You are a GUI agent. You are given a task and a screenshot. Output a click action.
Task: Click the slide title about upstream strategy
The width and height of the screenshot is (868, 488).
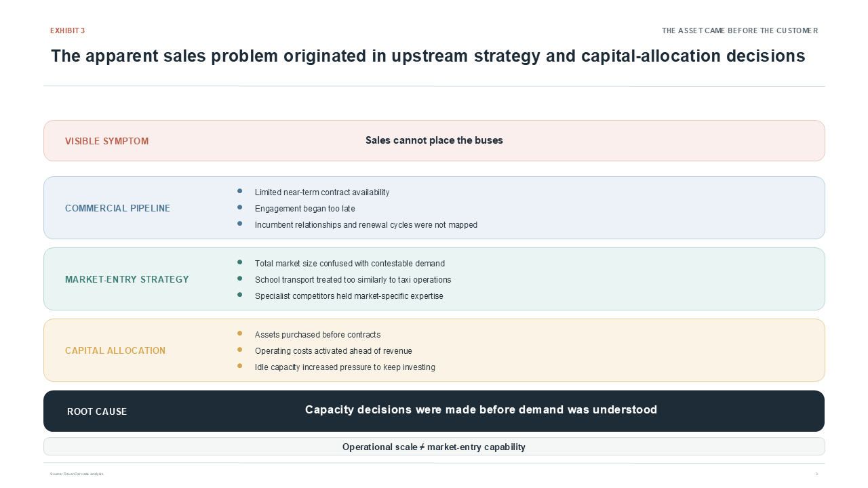(x=428, y=56)
